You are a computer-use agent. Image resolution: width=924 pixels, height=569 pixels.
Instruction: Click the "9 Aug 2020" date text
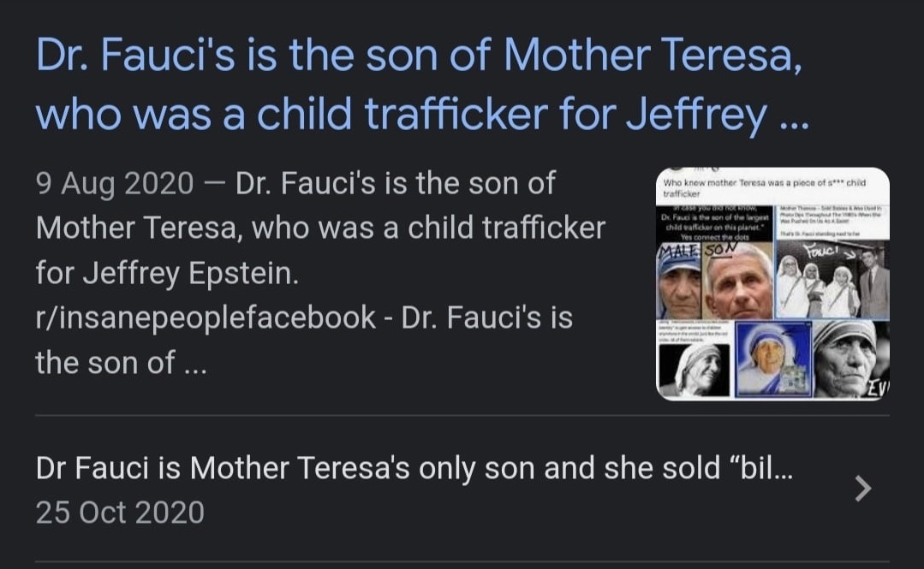pyautogui.click(x=114, y=183)
